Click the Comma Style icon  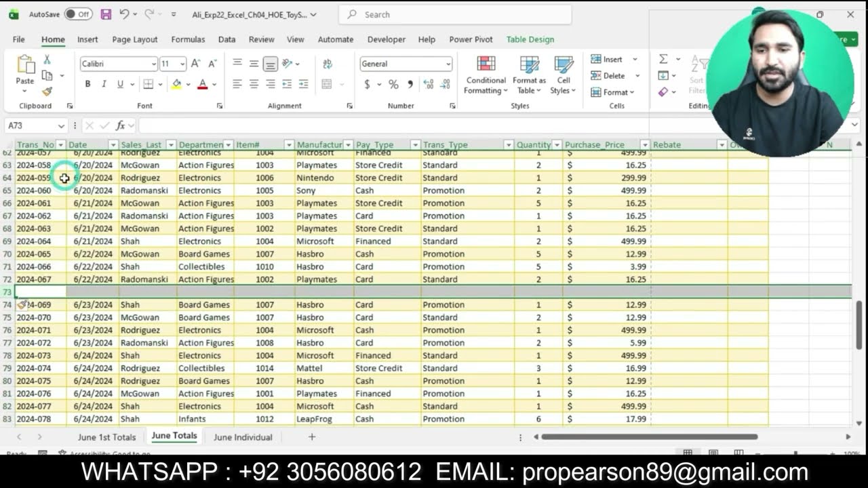pos(410,84)
